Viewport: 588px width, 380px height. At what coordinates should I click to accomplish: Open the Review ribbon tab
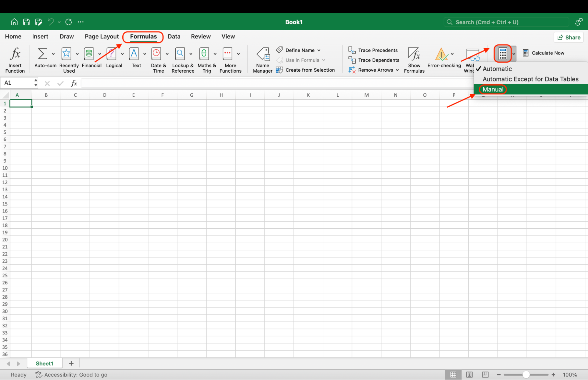[x=201, y=36]
